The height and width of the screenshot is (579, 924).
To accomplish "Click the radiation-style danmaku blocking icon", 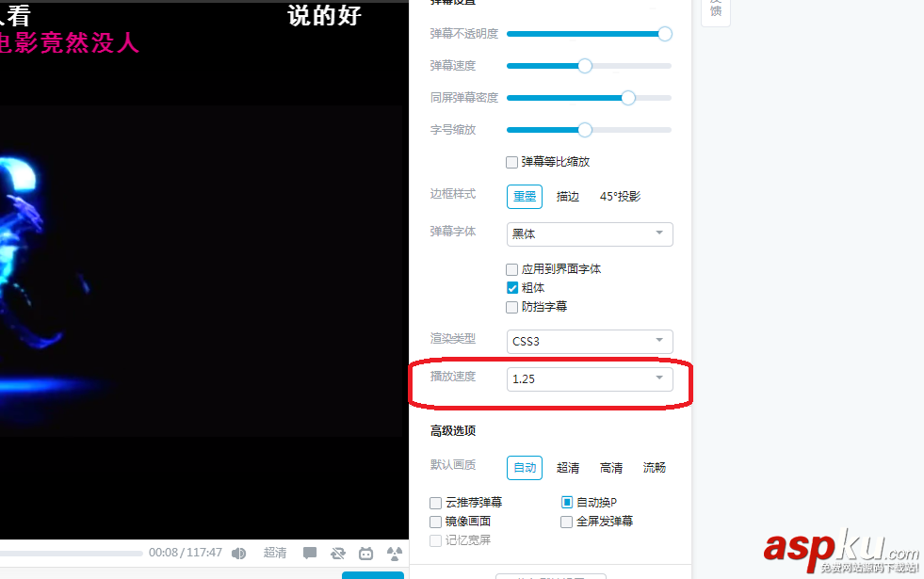I will pos(395,554).
